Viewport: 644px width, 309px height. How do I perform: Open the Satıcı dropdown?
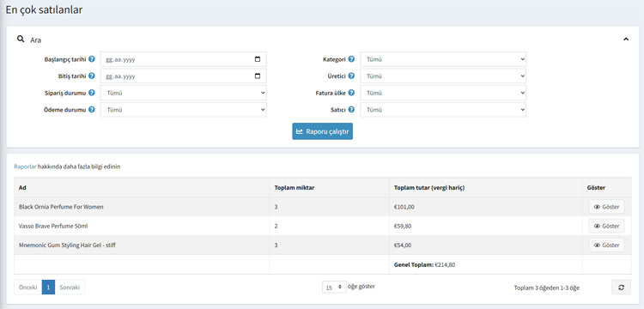point(443,110)
